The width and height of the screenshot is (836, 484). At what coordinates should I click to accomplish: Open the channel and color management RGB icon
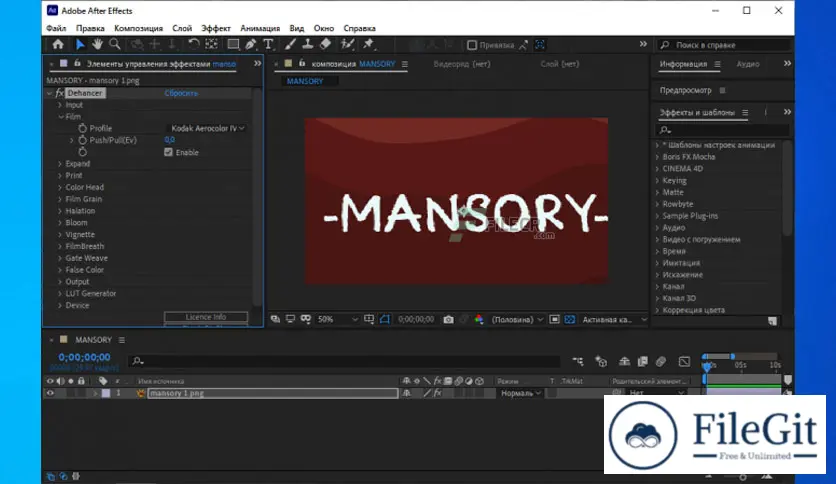click(479, 319)
